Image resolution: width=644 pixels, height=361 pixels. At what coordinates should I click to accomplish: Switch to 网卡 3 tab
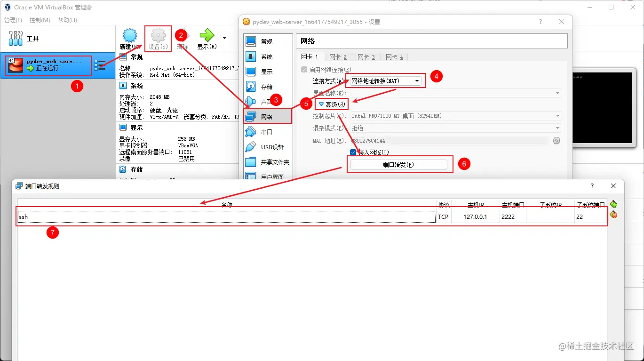[x=366, y=57]
